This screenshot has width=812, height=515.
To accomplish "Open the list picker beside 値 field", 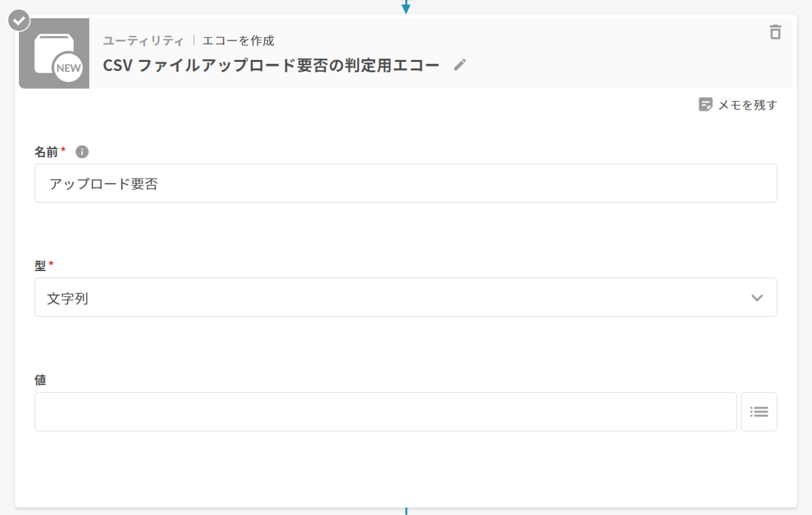I will click(759, 412).
